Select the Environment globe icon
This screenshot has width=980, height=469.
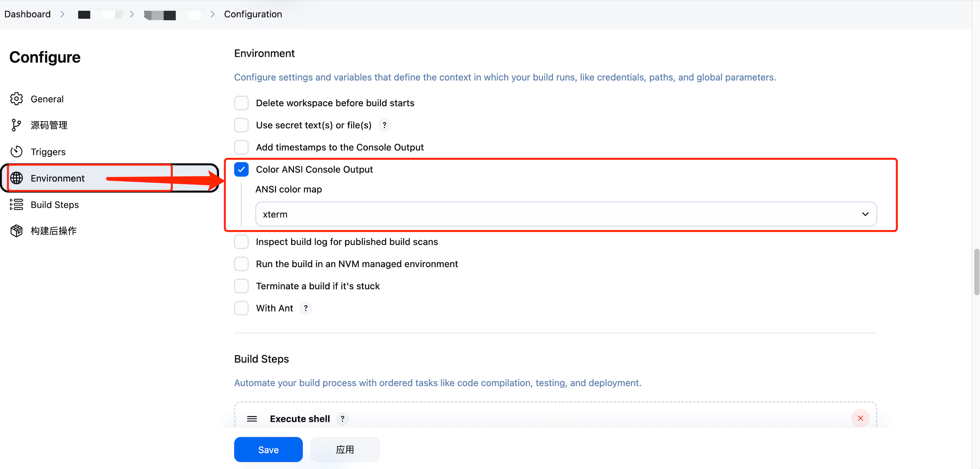pos(17,178)
